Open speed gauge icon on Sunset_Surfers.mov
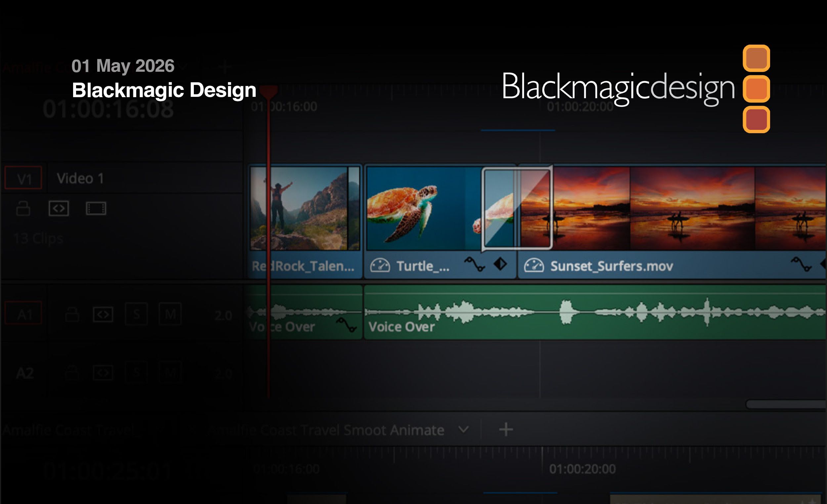The image size is (827, 504). (x=534, y=266)
